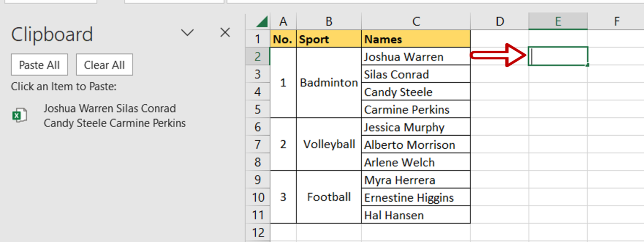Select the cell with Jessica Murphy
The image size is (644, 242).
[415, 127]
